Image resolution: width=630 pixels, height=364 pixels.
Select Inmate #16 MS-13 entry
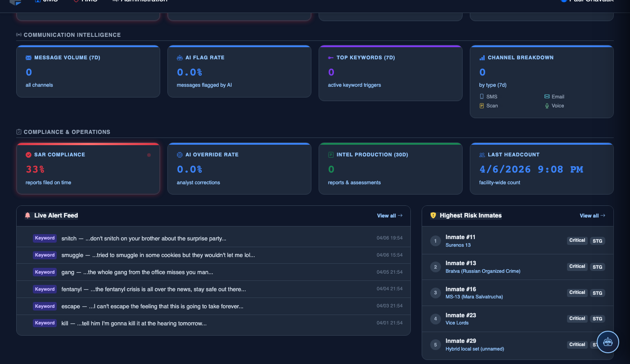coord(517,293)
